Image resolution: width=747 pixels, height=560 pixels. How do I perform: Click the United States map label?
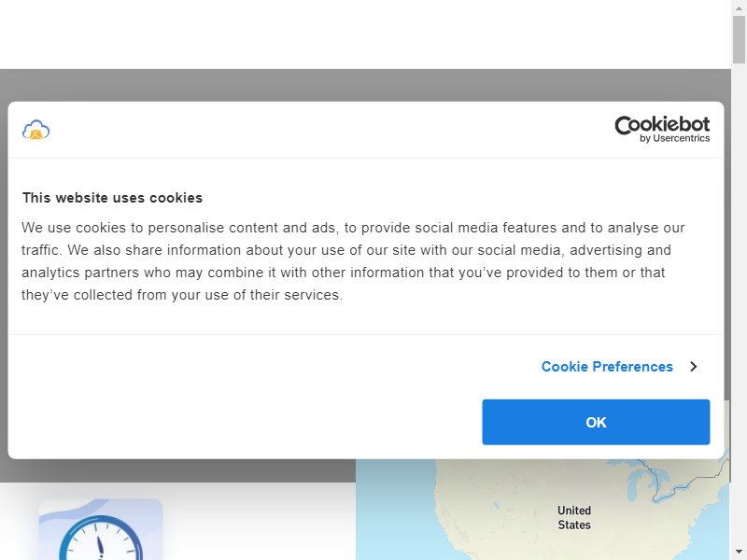pyautogui.click(x=574, y=518)
